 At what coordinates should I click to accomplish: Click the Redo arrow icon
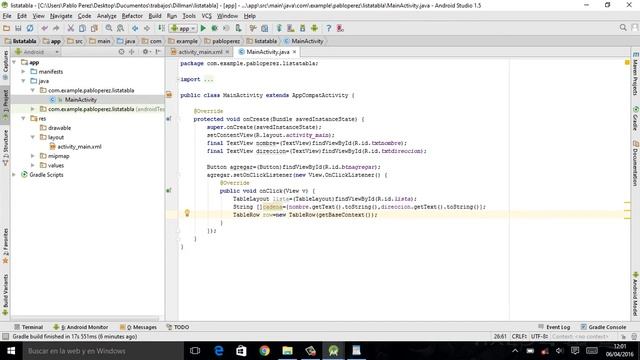pyautogui.click(x=56, y=28)
